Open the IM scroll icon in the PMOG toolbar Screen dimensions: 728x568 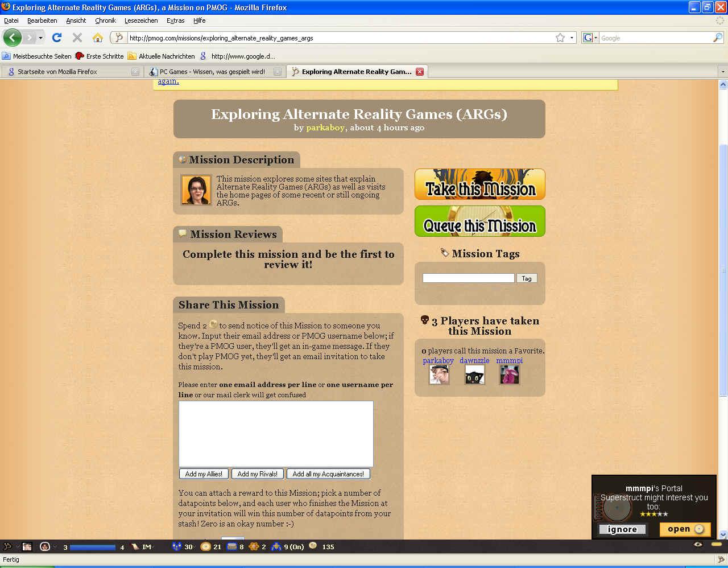tap(135, 546)
